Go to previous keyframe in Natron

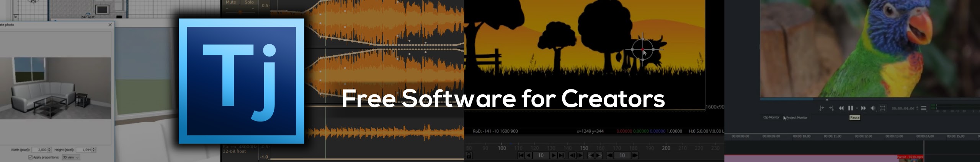tap(591, 156)
